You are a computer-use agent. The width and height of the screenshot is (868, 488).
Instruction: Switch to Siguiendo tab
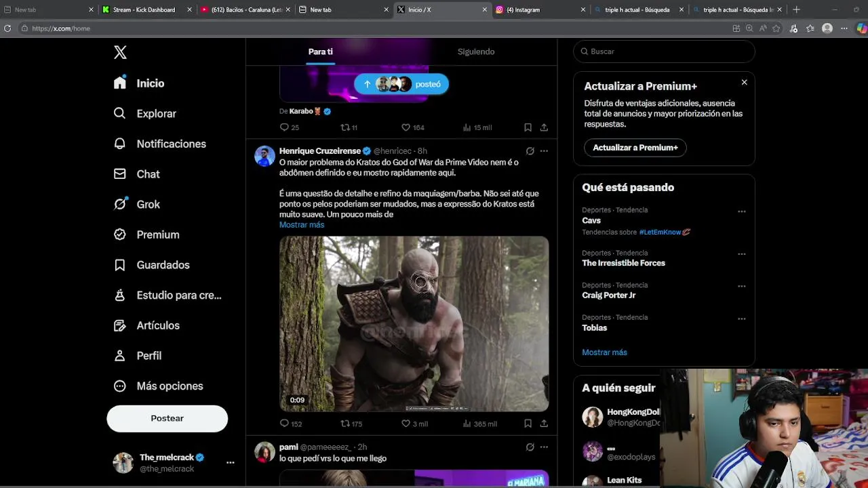click(x=476, y=52)
